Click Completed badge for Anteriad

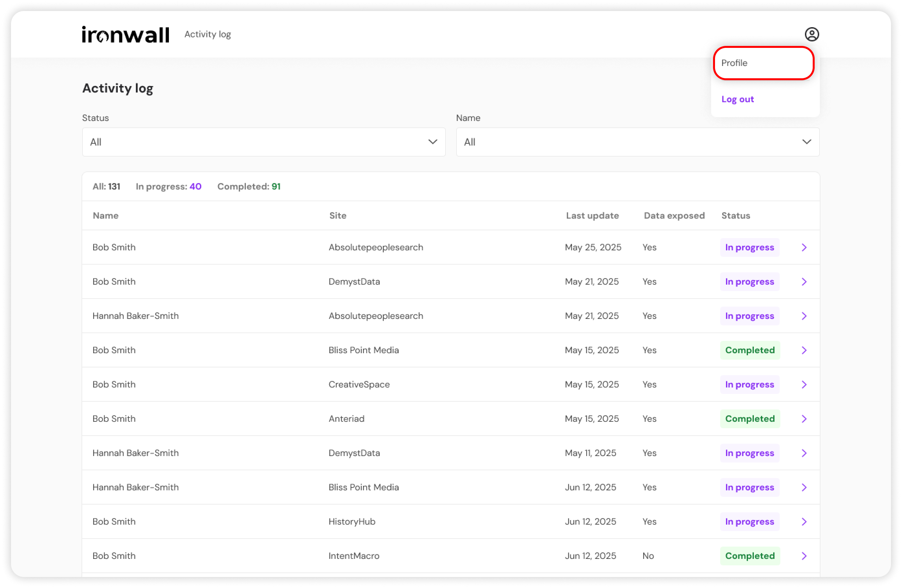point(750,419)
